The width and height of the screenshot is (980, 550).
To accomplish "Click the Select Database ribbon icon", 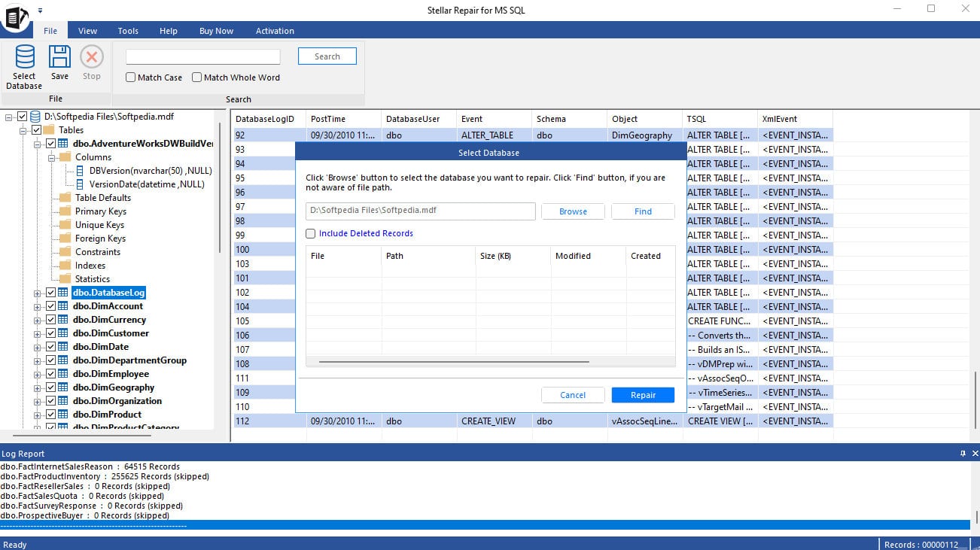I will coord(24,57).
